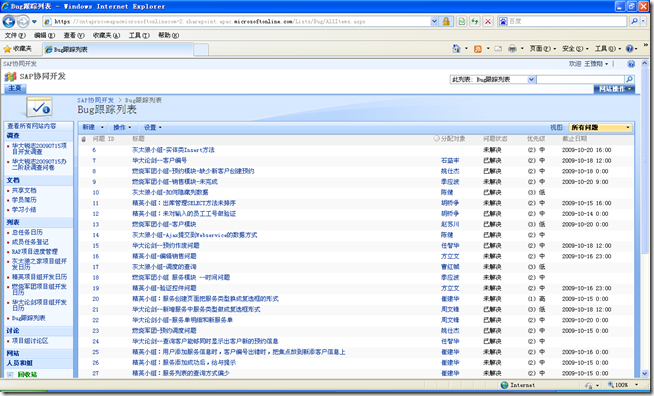Click the read mail envelope icon
The image size is (654, 396).
[498, 49]
